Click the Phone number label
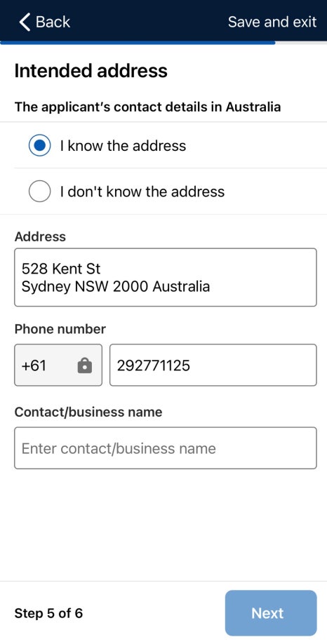Screen dimensions: 327x644 tap(60, 329)
